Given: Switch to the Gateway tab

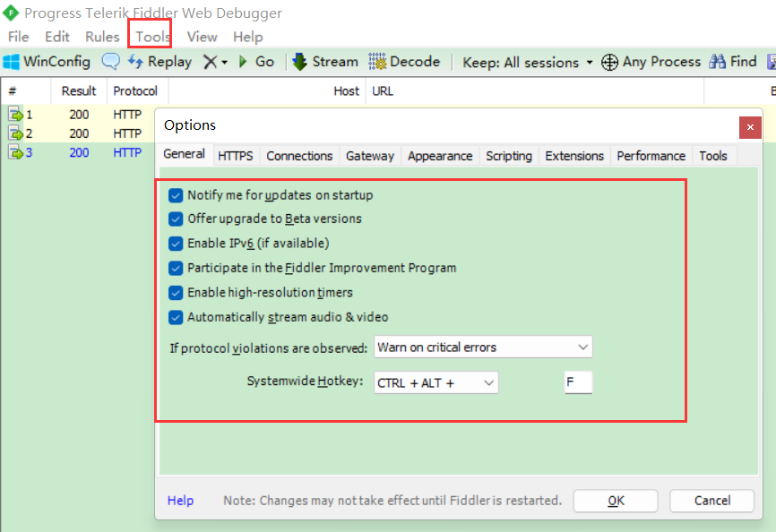Looking at the screenshot, I should (370, 156).
